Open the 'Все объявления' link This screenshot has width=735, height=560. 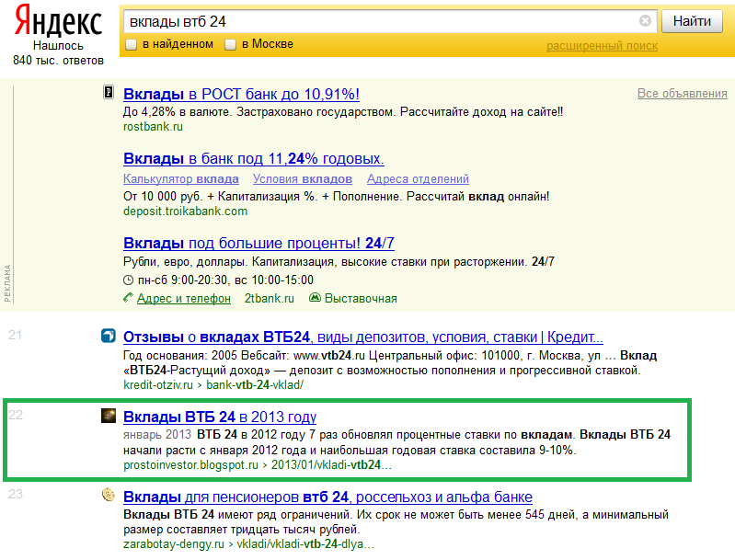pos(682,93)
